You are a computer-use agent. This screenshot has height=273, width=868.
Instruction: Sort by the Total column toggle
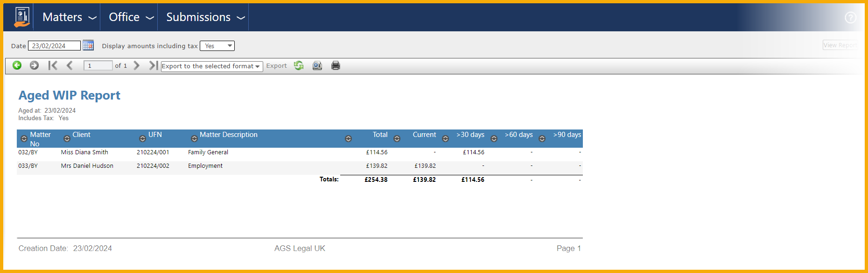click(x=348, y=139)
